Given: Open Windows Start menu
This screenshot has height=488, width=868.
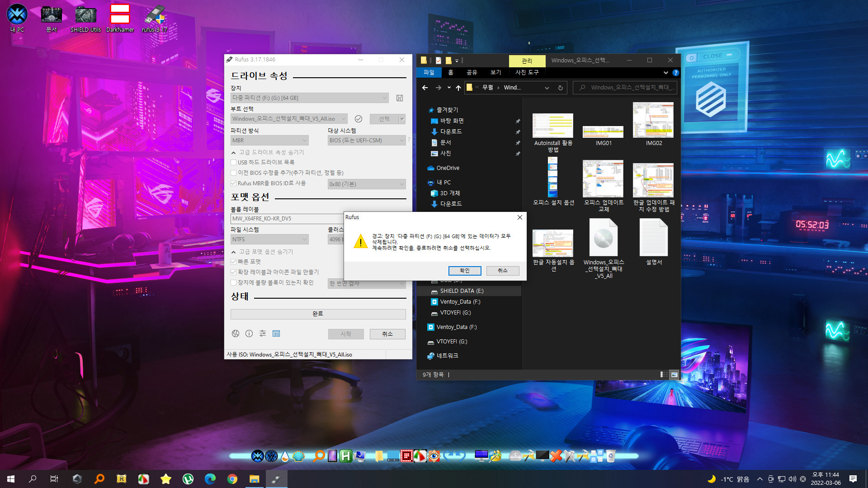Looking at the screenshot, I should 11,479.
